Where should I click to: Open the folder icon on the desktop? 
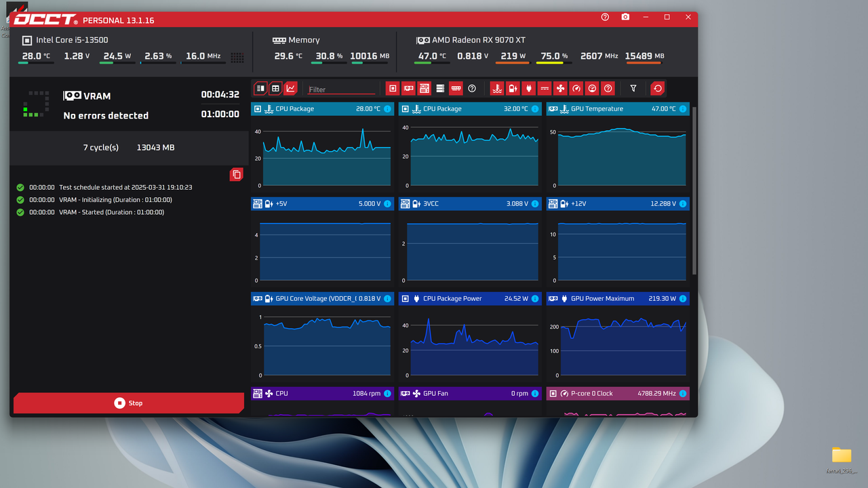click(842, 455)
